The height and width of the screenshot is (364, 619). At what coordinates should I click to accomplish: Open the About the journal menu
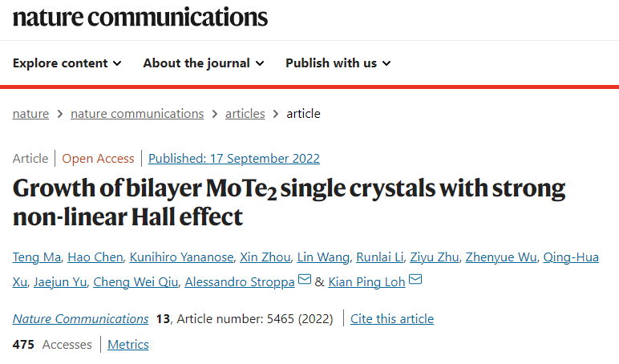[x=204, y=63]
